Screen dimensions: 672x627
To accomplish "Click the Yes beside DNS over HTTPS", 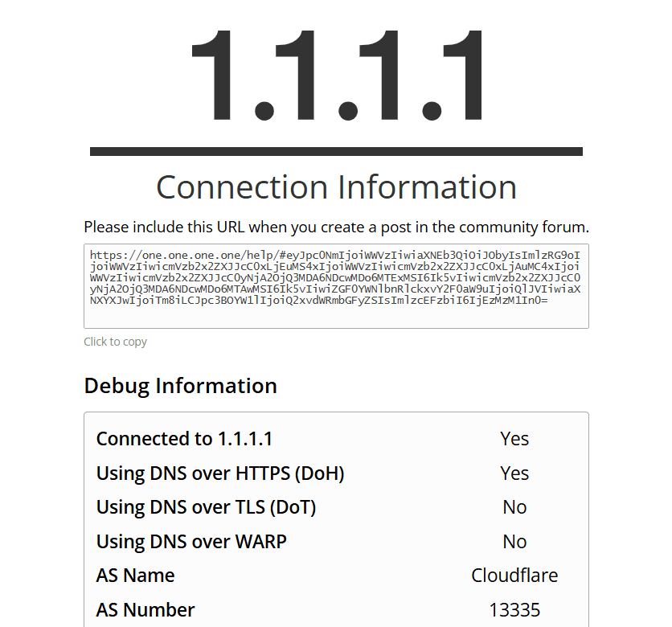I will tap(514, 473).
